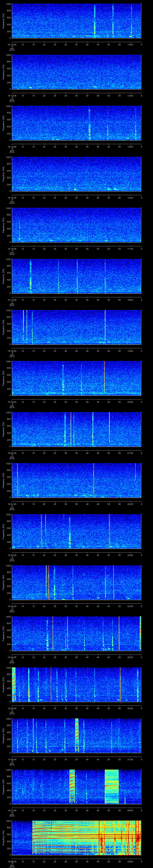Click the 19:12:05 start time label

(12, 44)
